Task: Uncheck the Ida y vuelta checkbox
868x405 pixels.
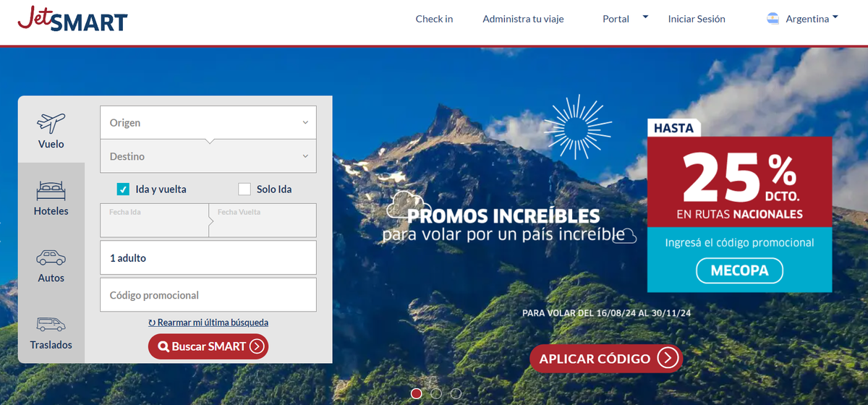Action: point(123,189)
